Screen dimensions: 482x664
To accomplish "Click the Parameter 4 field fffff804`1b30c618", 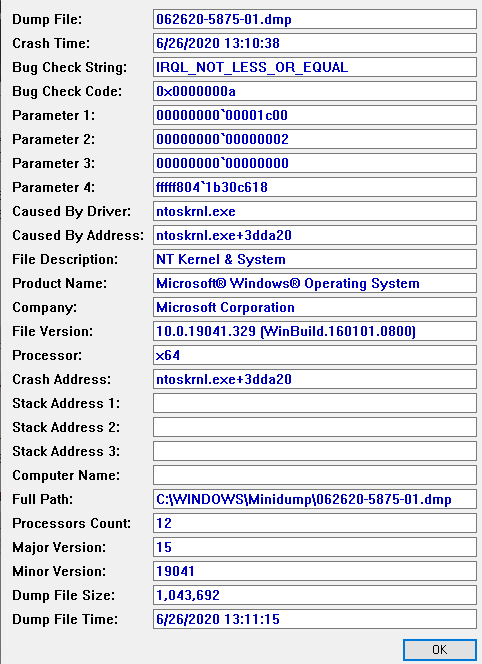I will pos(315,187).
